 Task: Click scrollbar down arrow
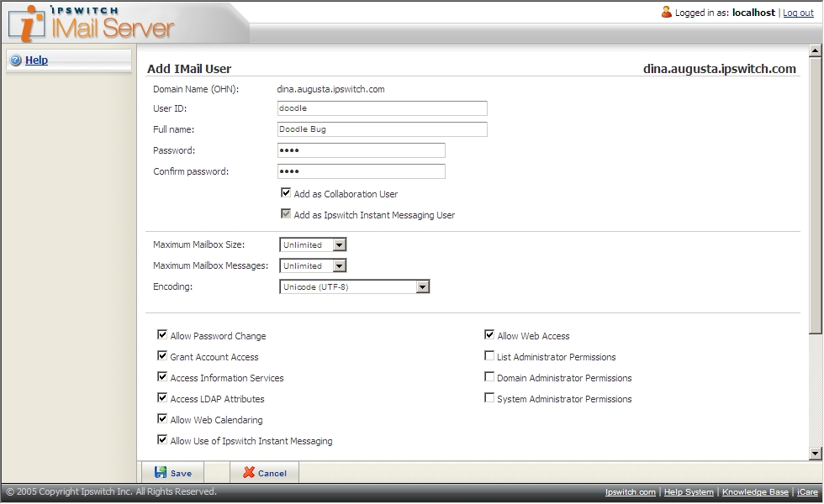click(815, 453)
